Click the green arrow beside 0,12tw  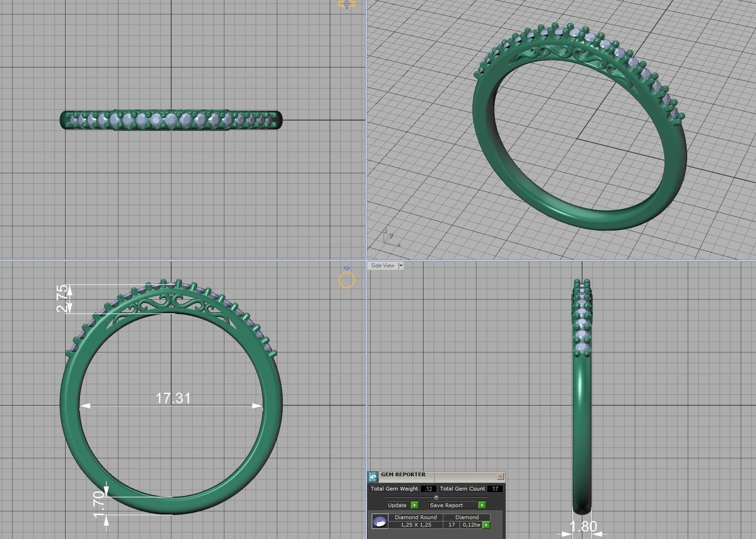coord(486,525)
